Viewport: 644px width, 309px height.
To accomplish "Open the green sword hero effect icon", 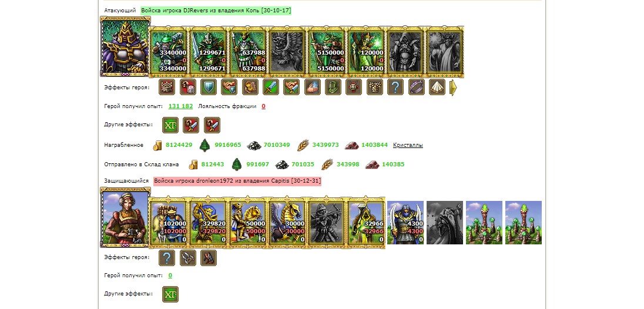I will coord(271,87).
